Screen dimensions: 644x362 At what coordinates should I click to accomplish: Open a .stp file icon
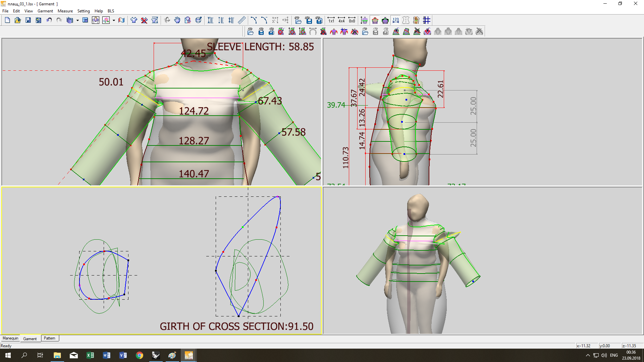(x=251, y=32)
